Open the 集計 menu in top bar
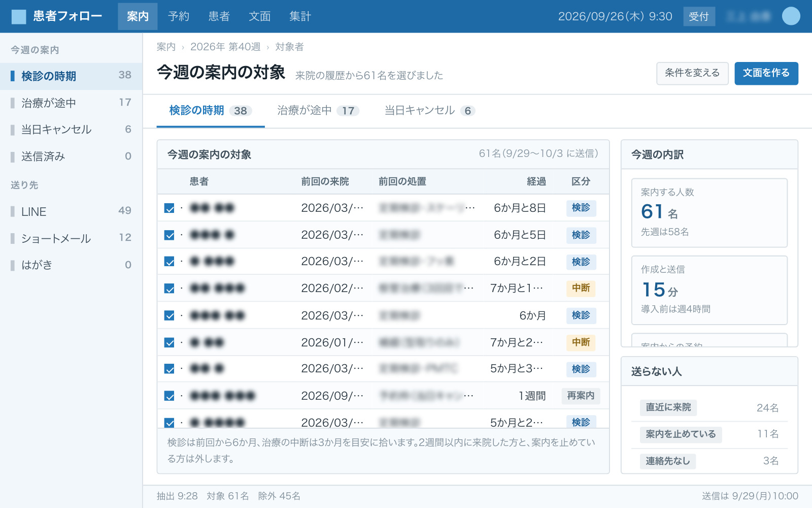This screenshot has width=812, height=508. click(300, 16)
